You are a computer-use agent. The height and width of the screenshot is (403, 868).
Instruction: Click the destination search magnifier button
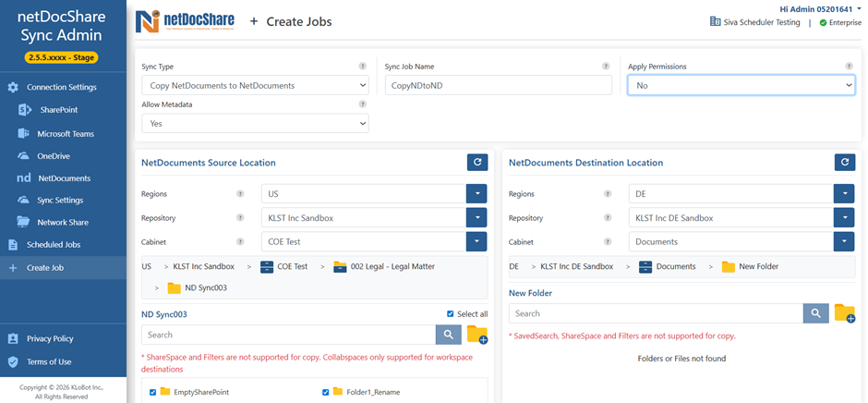tap(816, 313)
